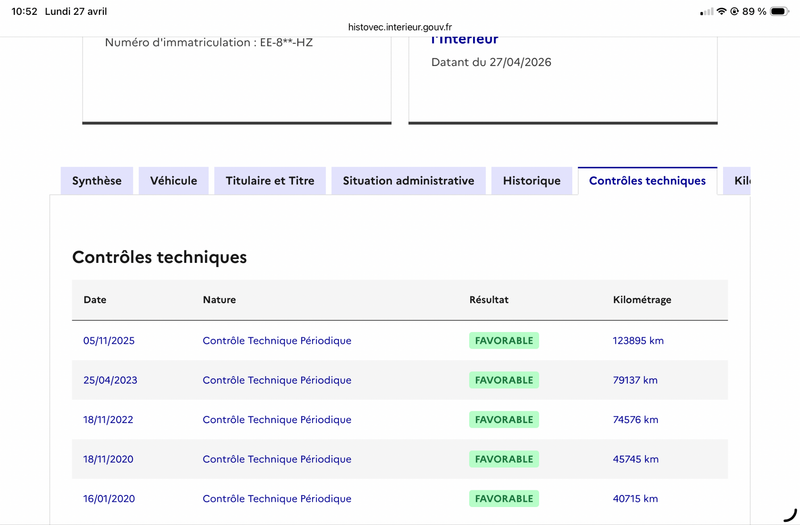This screenshot has width=800, height=525.
Task: Tap the cellular signal bars icon
Action: click(x=707, y=12)
